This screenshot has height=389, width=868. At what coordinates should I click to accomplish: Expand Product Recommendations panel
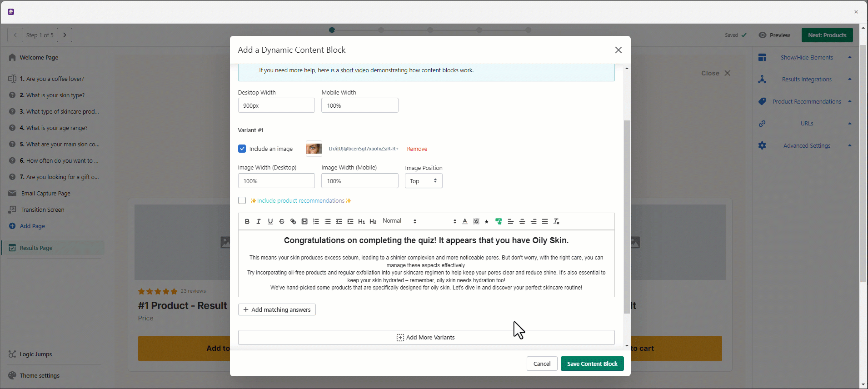(x=807, y=101)
